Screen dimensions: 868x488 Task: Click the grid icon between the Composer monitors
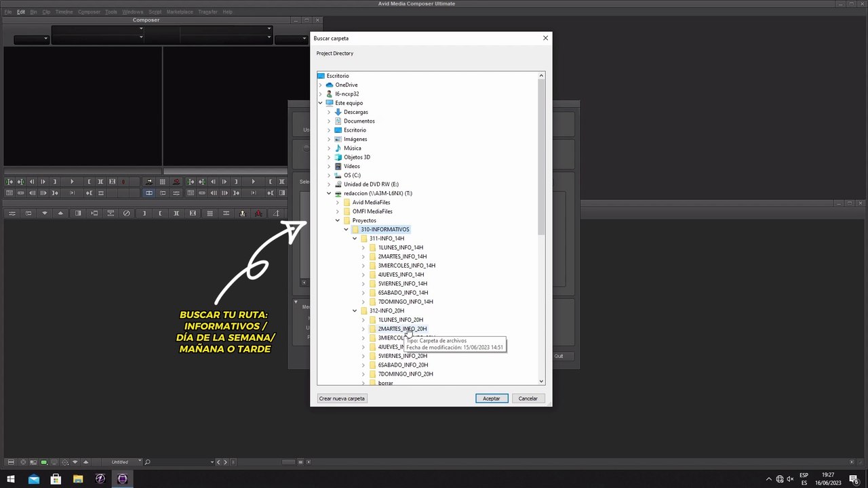point(162,182)
